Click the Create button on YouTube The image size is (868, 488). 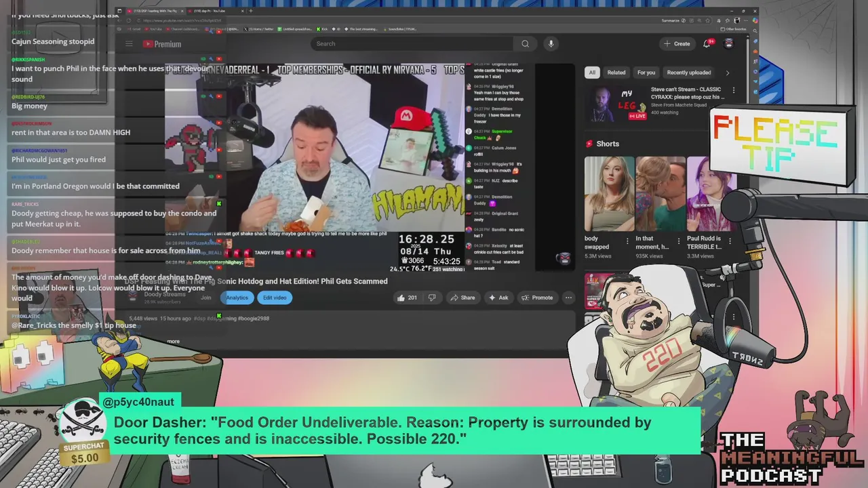click(x=677, y=43)
